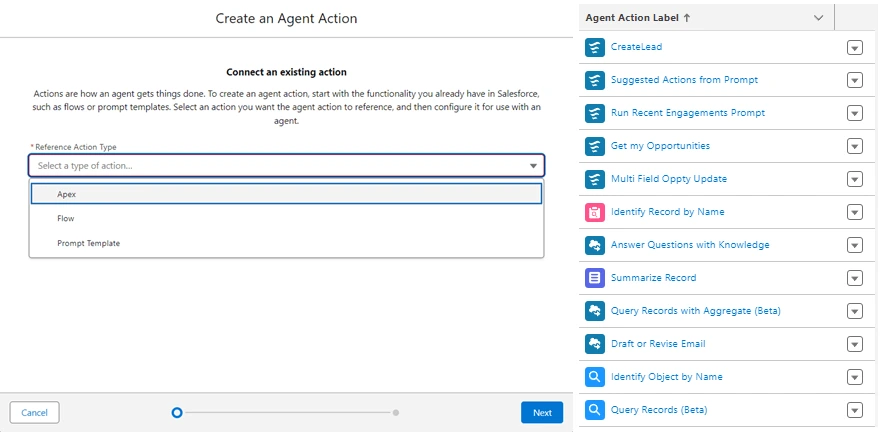Open the Summarize Record link
The width and height of the screenshot is (880, 432).
pos(653,278)
